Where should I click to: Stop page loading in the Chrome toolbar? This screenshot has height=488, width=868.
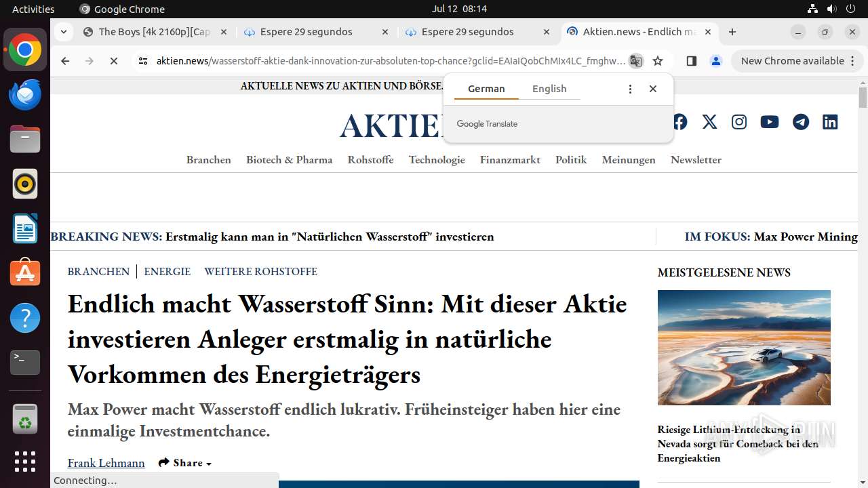[x=114, y=61]
